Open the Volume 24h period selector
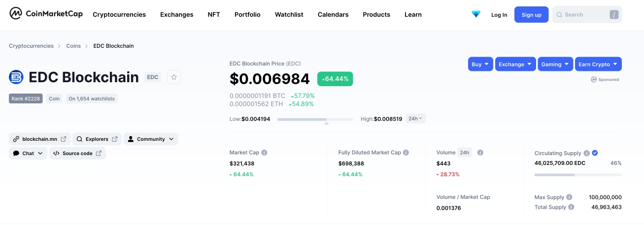The height and width of the screenshot is (225, 644). click(465, 153)
